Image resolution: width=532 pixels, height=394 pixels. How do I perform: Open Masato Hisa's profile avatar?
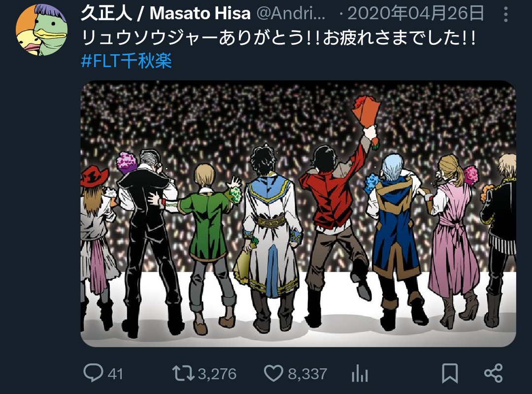41,30
